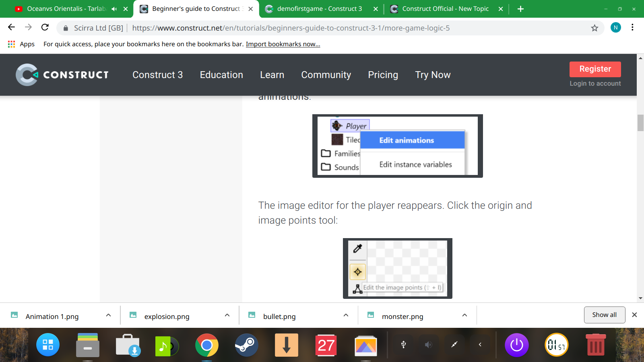Expand options for explosion.png download
Screen dimensions: 644x362
227,315
